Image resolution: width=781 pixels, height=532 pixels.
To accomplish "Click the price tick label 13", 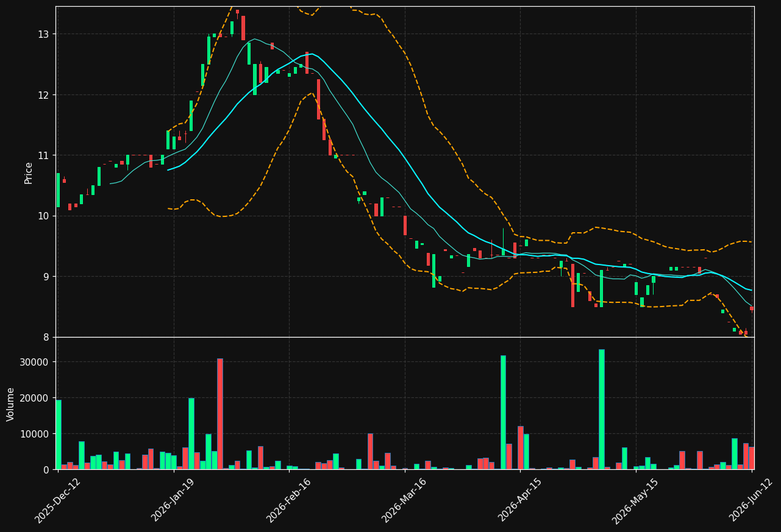I will point(44,34).
